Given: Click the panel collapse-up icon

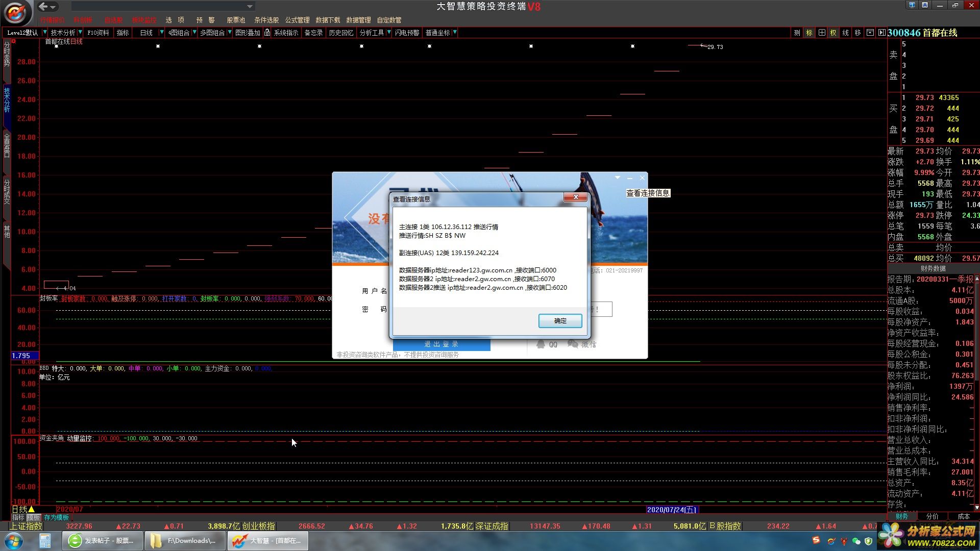Looking at the screenshot, I should coord(870,32).
